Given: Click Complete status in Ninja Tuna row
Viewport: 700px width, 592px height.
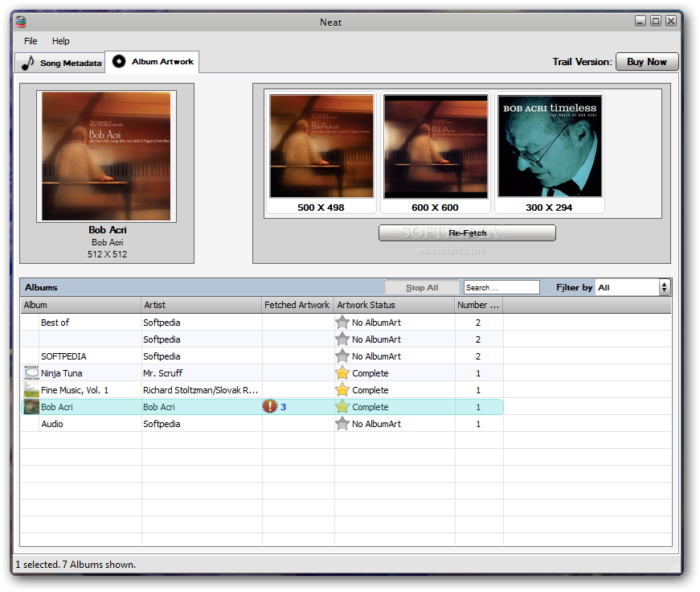Looking at the screenshot, I should [370, 373].
